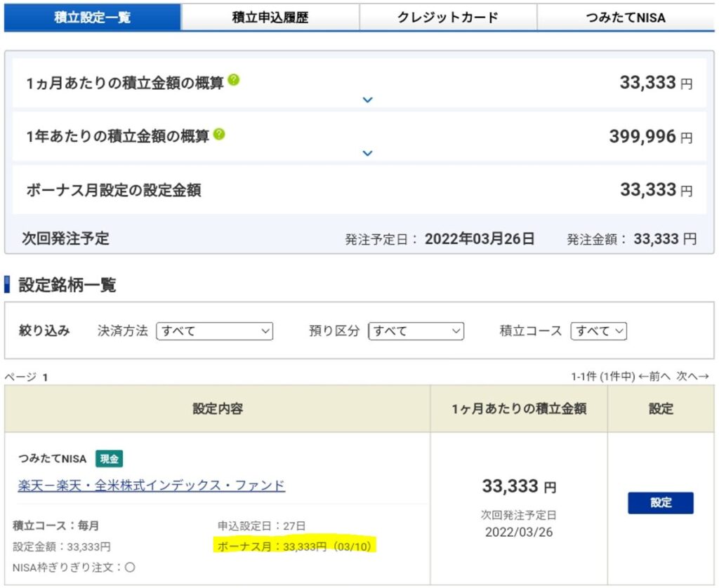Switch to the 積立設定一覧 tab
This screenshot has height=588, width=719.
coord(92,18)
